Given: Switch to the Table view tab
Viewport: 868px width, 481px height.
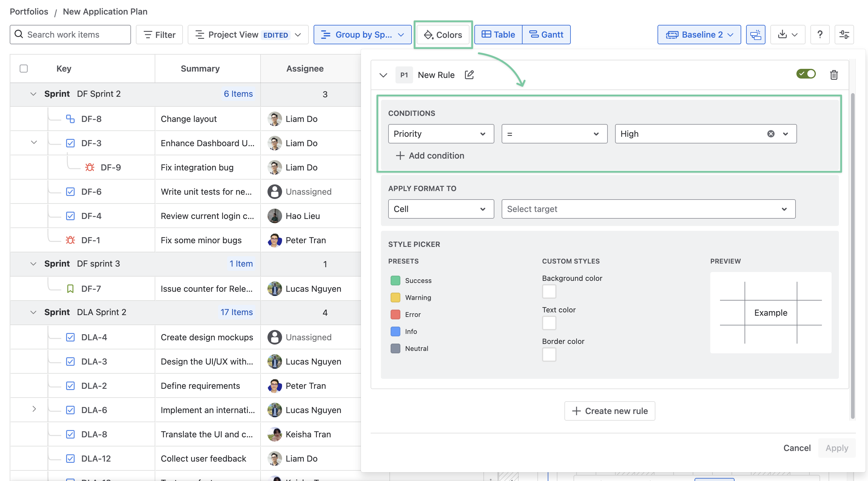Looking at the screenshot, I should (x=498, y=35).
